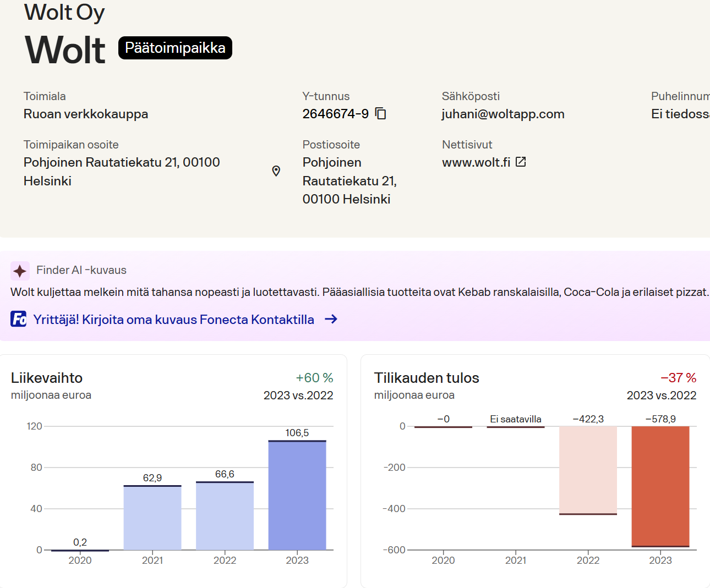The image size is (710, 588).
Task: Click 'miljoonaa euroa' under the Liikevaihto title
Action: point(51,395)
